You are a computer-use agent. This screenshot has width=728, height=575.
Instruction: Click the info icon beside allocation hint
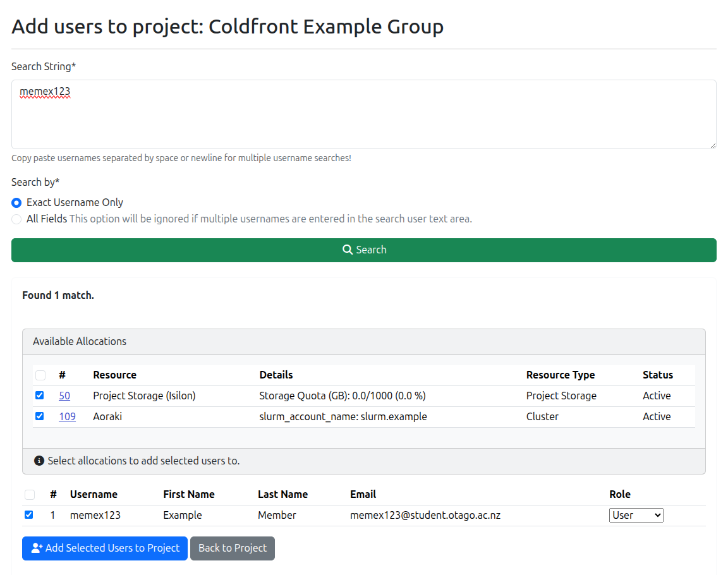tap(39, 461)
